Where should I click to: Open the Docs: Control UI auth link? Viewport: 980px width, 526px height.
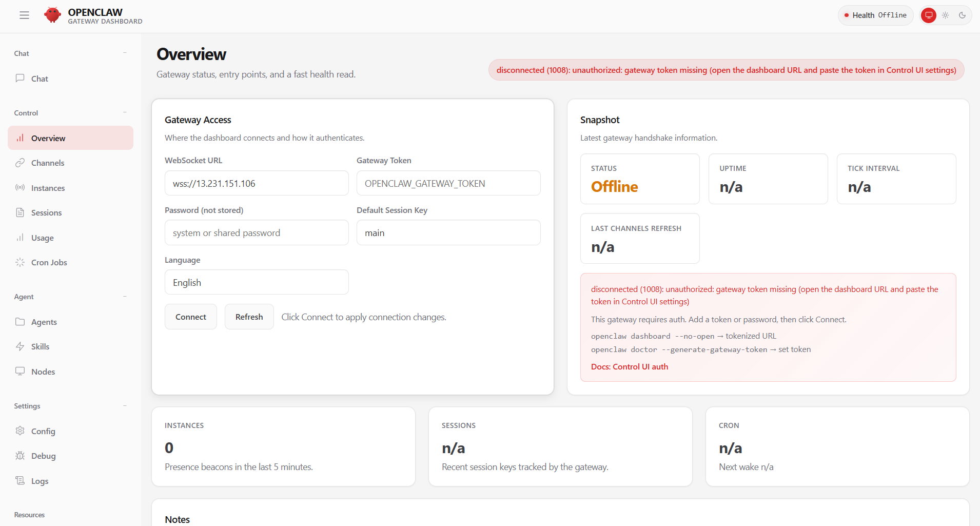[x=630, y=367]
